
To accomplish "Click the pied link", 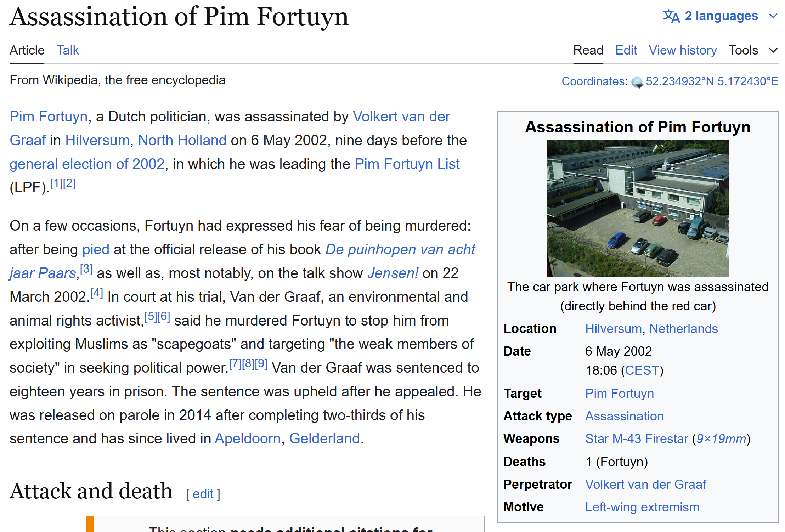I will pos(96,249).
